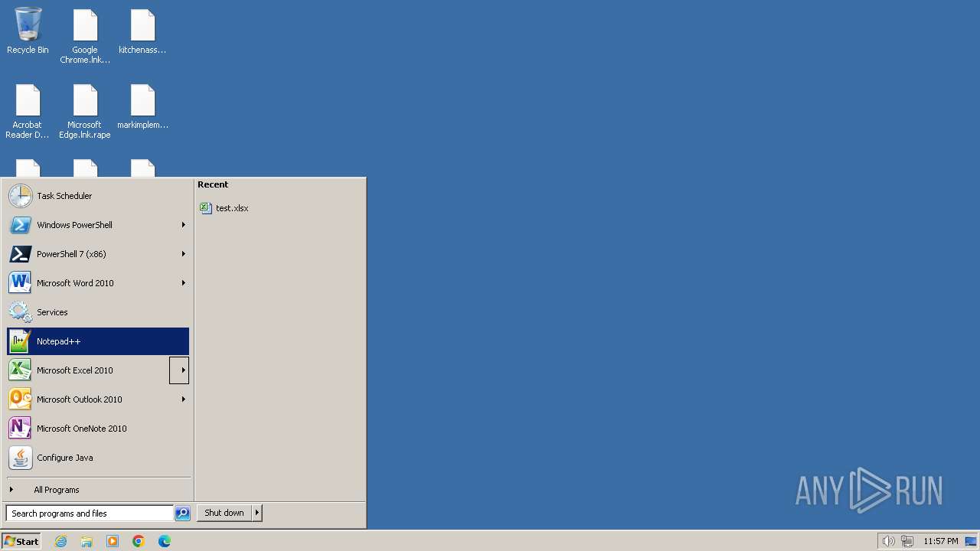Expand Microsoft Excel 2010 jump list arrow
This screenshot has height=551, width=980.
[179, 370]
